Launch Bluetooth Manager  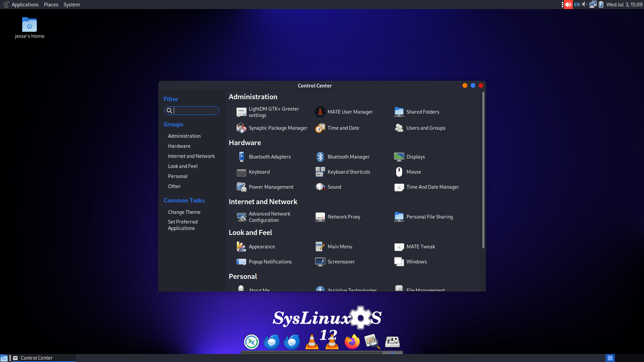click(x=342, y=157)
